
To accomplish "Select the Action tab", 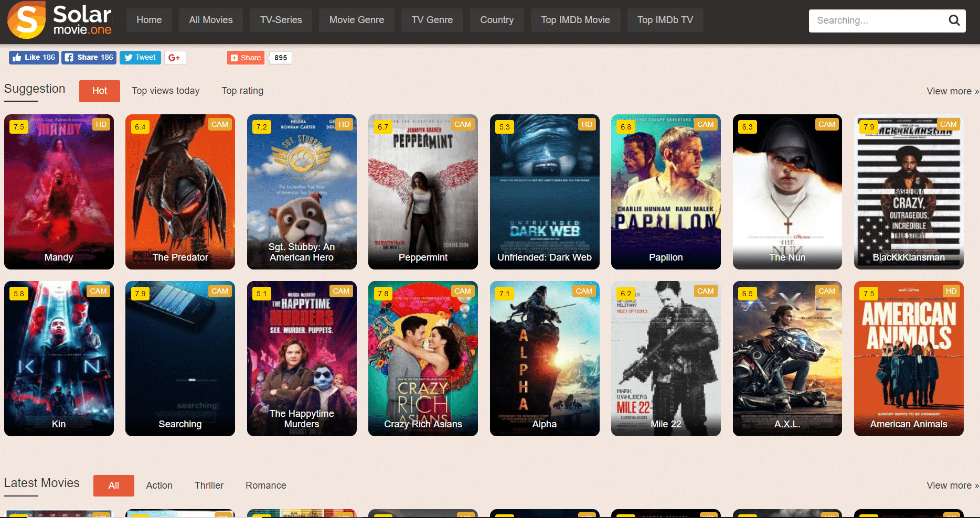I will 159,485.
